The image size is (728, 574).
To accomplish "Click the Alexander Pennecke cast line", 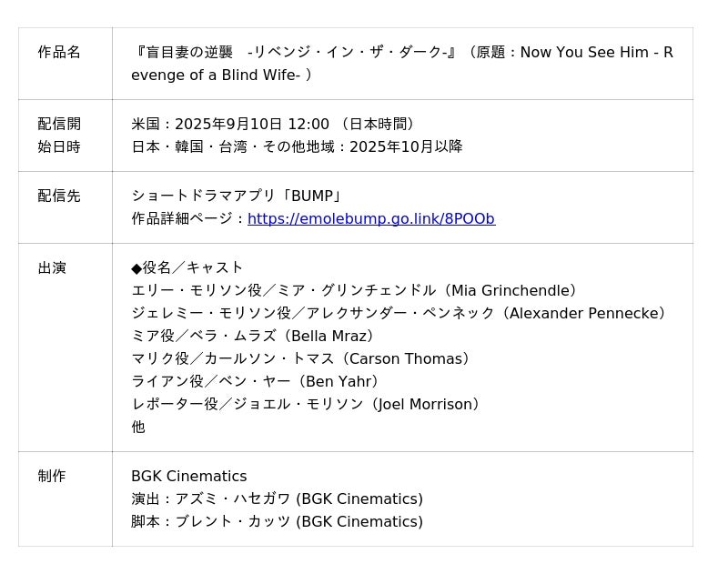I will (x=401, y=313).
